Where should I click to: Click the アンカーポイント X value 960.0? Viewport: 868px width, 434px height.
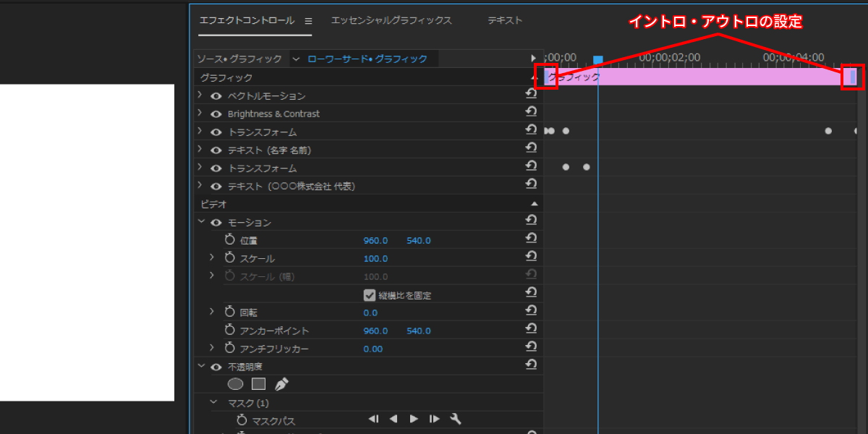tap(375, 331)
